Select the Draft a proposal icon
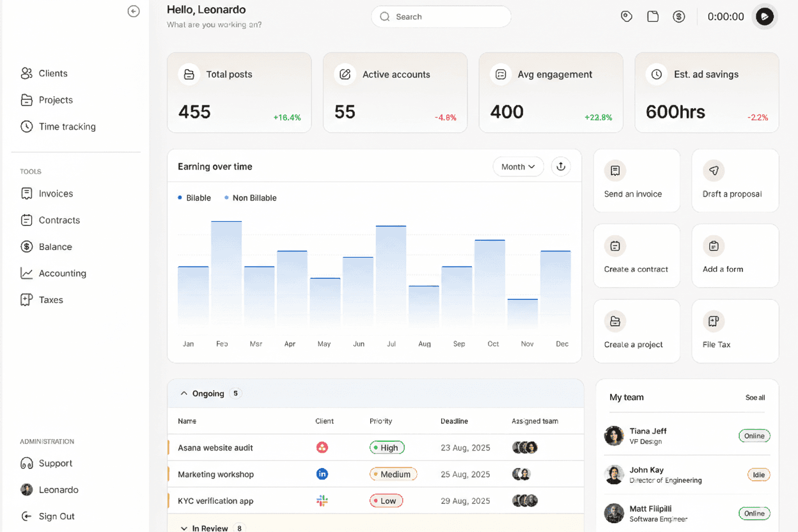 tap(714, 171)
